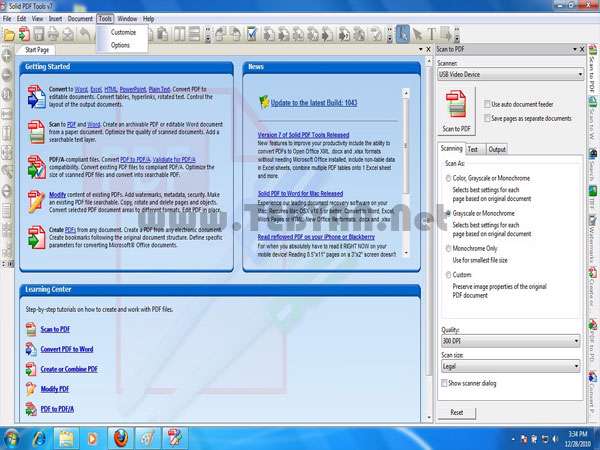Click the Reset button
The image size is (600, 450).
coord(457,412)
